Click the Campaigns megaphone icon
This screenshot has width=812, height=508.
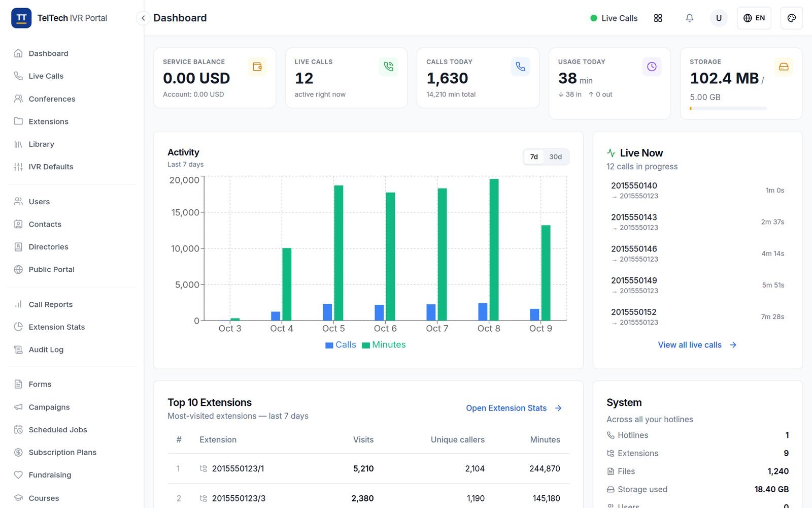pos(18,407)
